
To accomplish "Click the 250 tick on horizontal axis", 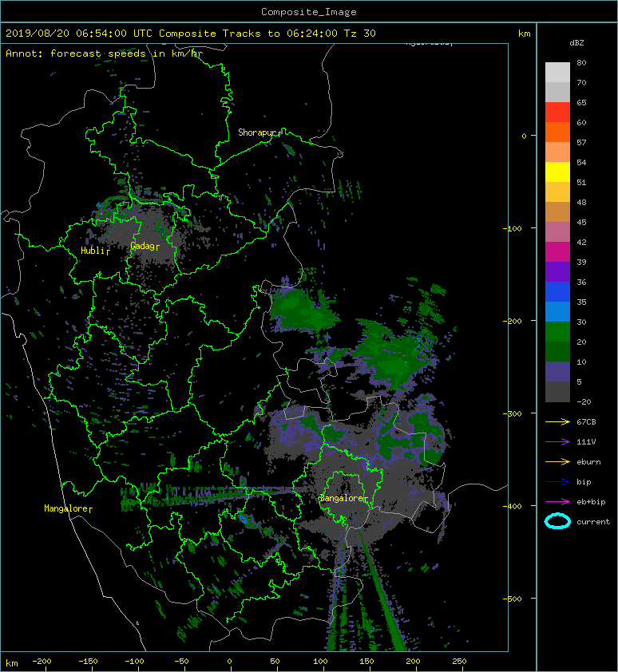I will click(459, 662).
